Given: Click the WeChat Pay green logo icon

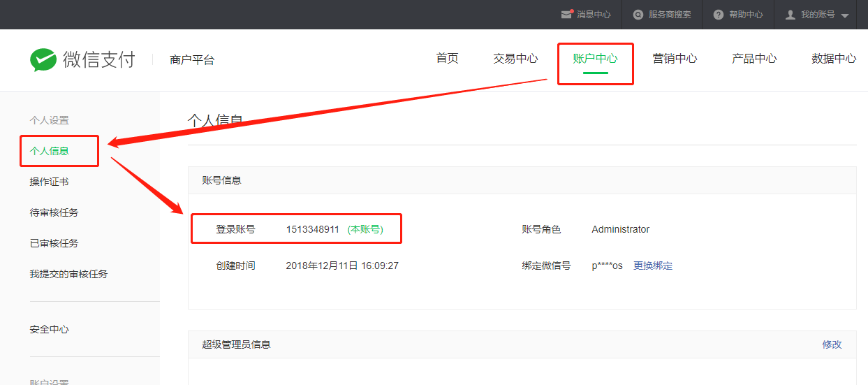Looking at the screenshot, I should pyautogui.click(x=43, y=60).
